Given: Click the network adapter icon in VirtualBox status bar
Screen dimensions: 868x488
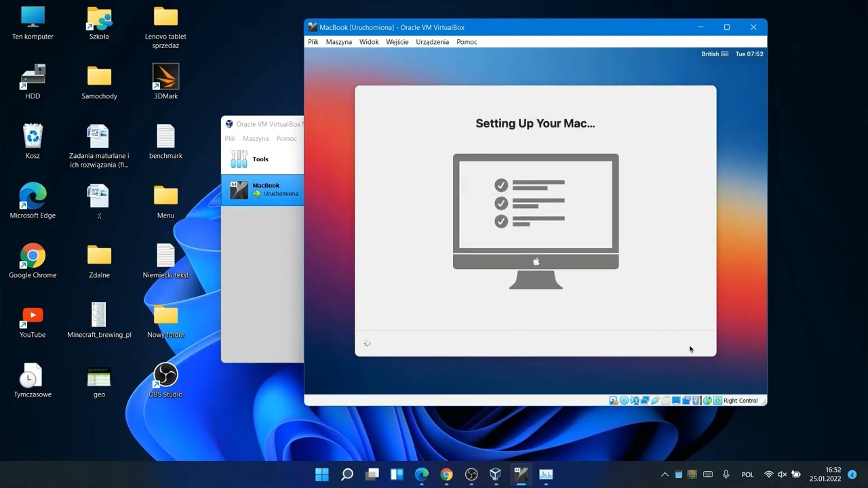Looking at the screenshot, I should [x=645, y=401].
